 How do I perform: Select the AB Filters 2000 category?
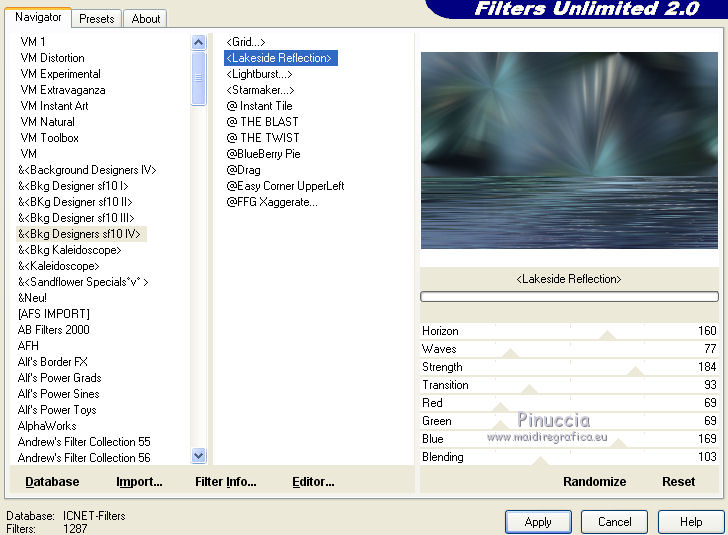pyautogui.click(x=53, y=330)
